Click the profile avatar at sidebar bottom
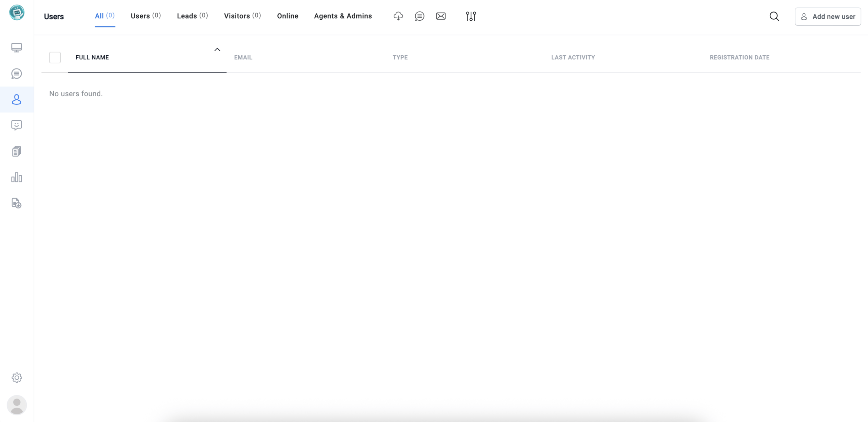Image resolution: width=868 pixels, height=422 pixels. 17,405
